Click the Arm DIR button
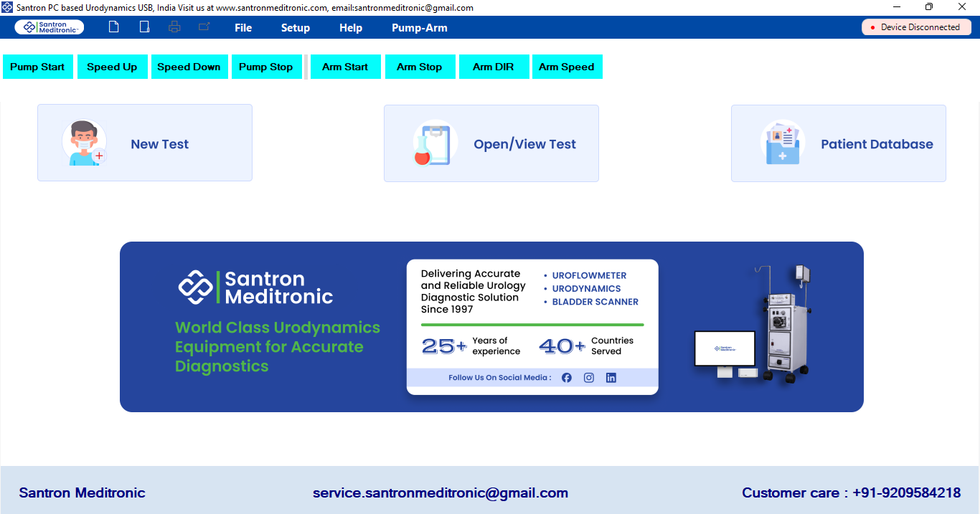Viewport: 980px width, 514px height. pyautogui.click(x=494, y=67)
